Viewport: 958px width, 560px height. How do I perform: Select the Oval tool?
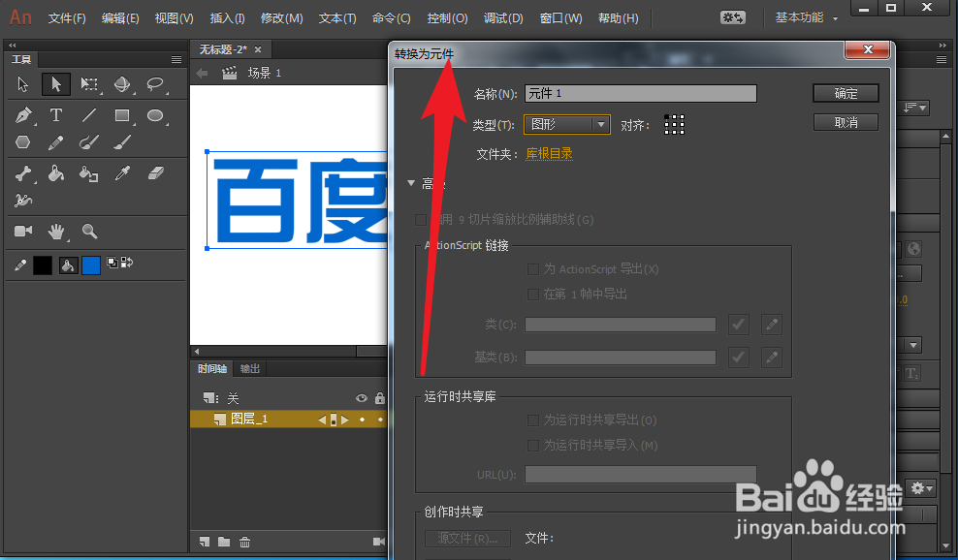155,114
